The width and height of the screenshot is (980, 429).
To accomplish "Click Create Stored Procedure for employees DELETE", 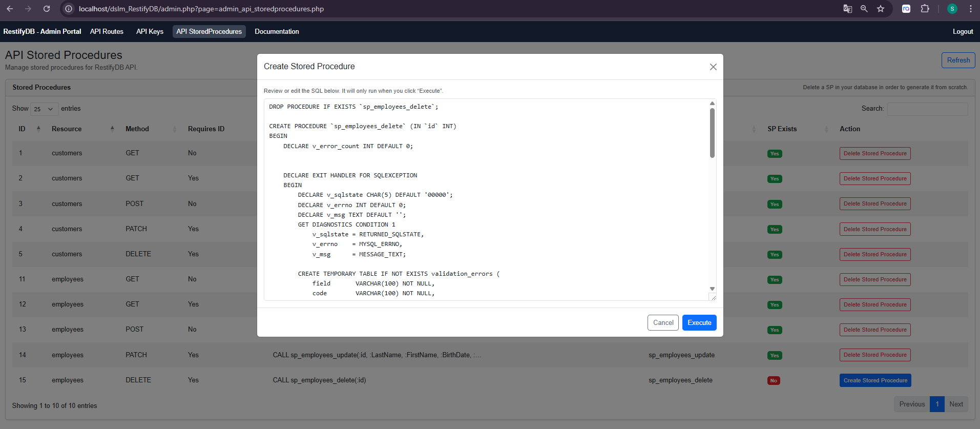I will [x=875, y=380].
